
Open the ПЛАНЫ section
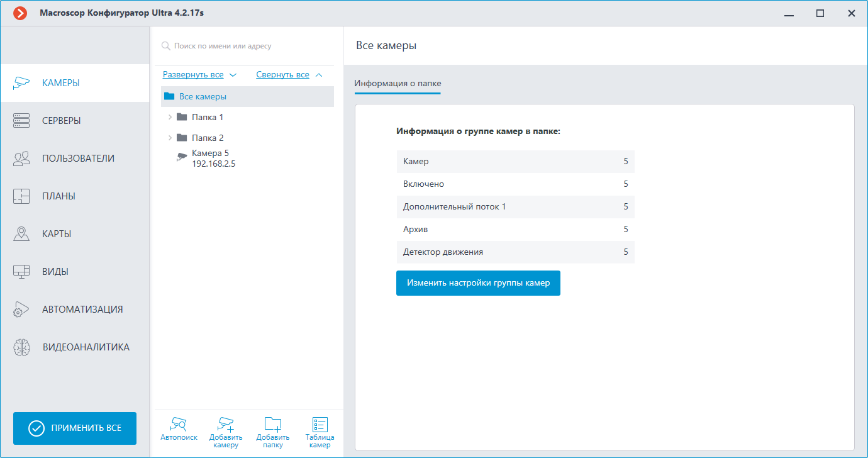(75, 196)
